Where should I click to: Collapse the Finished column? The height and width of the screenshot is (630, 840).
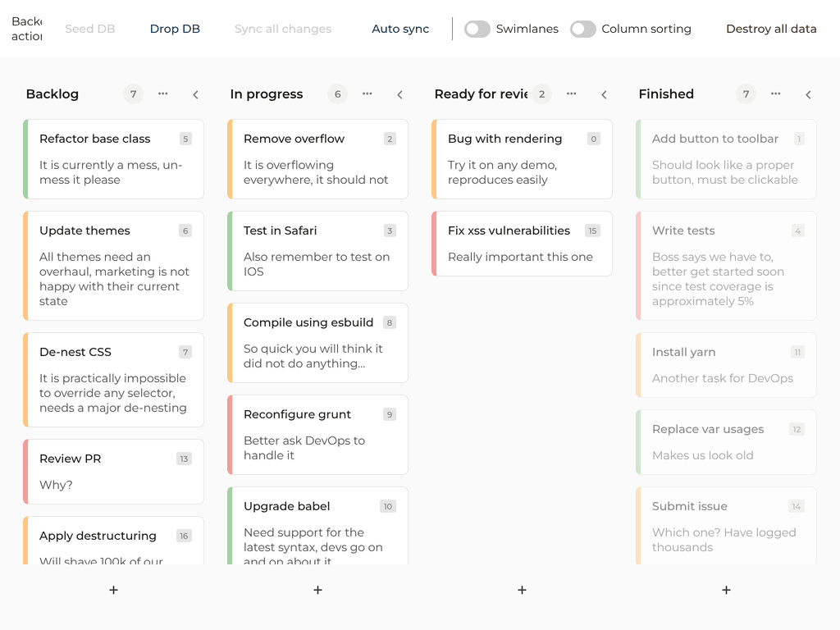coord(809,95)
